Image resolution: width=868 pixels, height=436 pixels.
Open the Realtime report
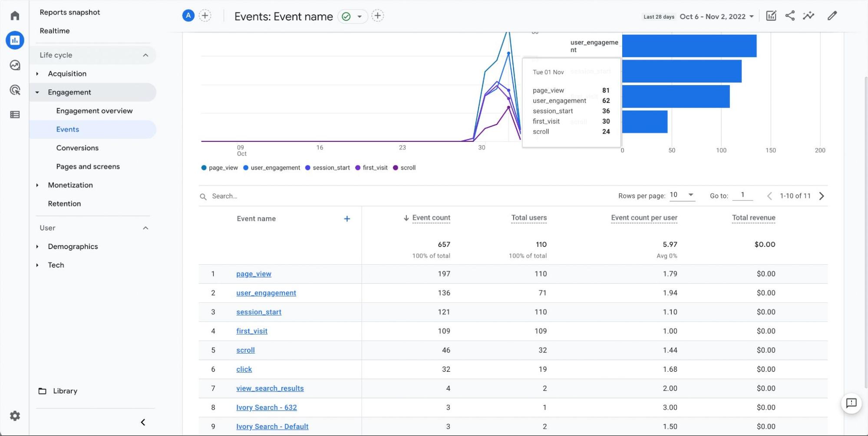coord(55,31)
